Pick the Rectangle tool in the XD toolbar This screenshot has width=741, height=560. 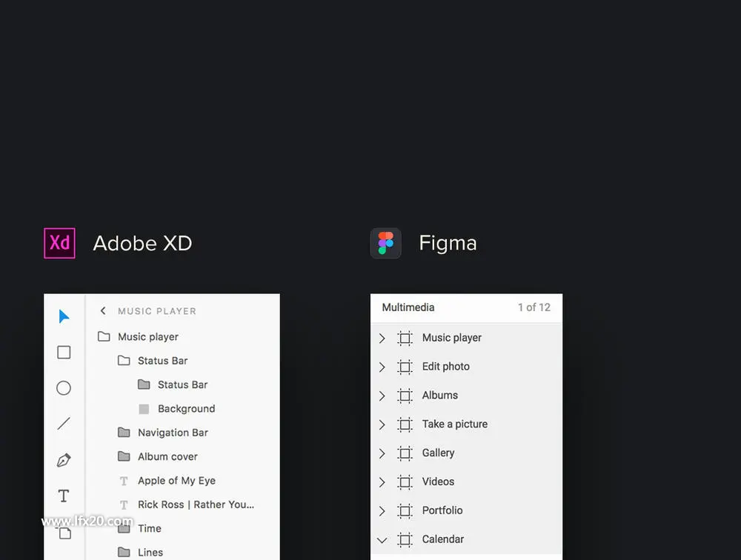[x=64, y=352]
